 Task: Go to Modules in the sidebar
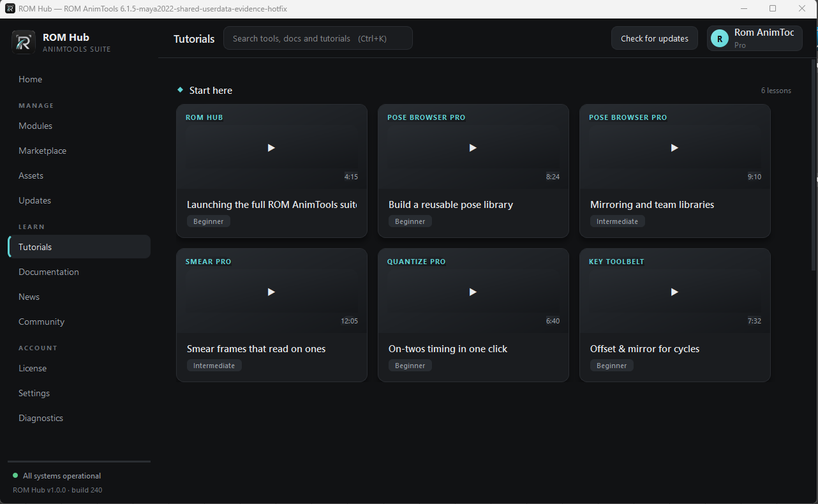[79, 126]
